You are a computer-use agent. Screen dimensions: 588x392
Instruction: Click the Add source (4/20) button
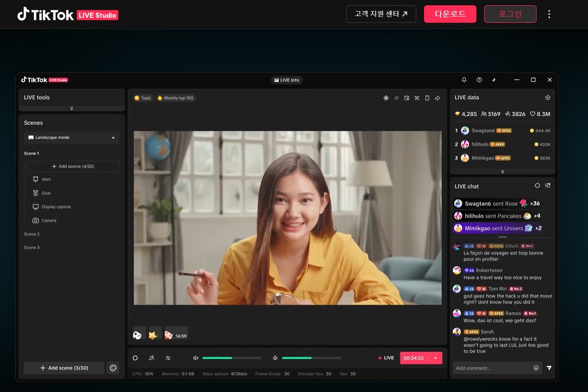73,166
